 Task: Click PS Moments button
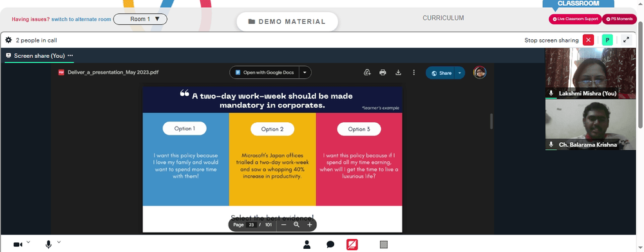coord(620,19)
